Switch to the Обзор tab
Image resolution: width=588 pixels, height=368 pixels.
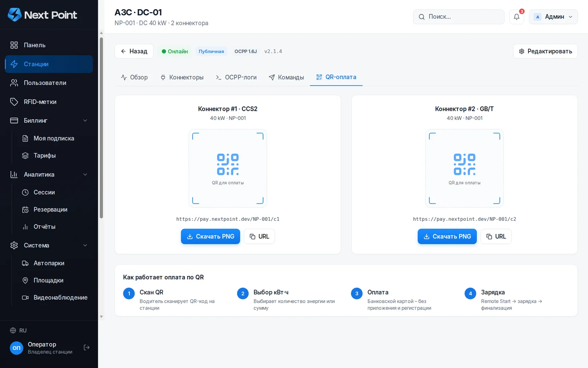tap(134, 77)
